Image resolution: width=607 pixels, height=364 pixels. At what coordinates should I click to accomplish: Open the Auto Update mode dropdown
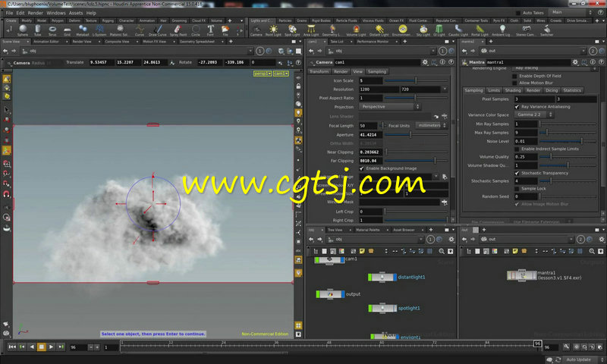(x=582, y=359)
